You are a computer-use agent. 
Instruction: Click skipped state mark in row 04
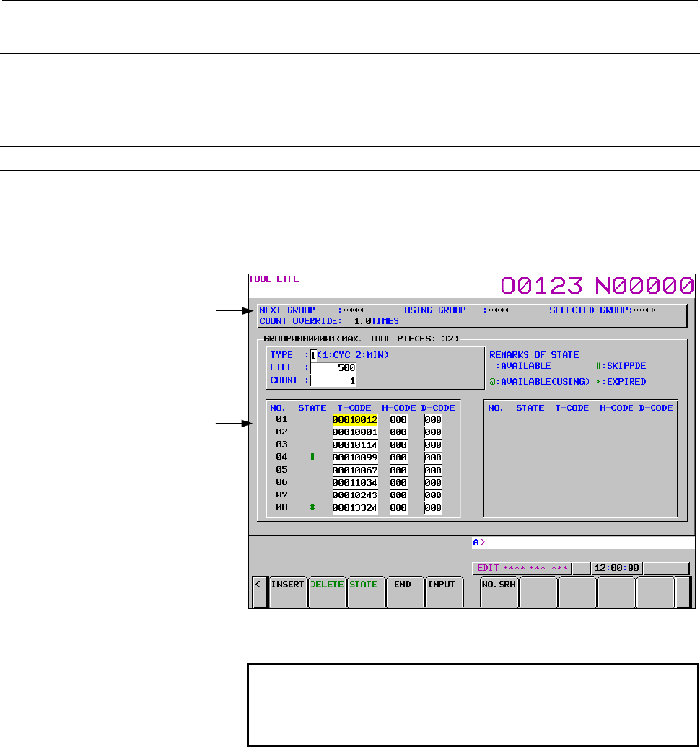(312, 457)
